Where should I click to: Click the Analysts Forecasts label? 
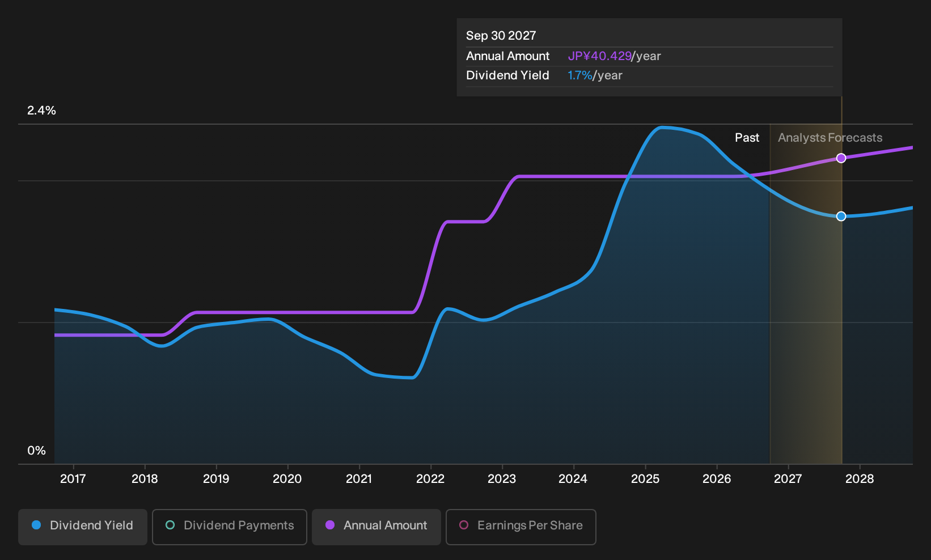click(830, 138)
